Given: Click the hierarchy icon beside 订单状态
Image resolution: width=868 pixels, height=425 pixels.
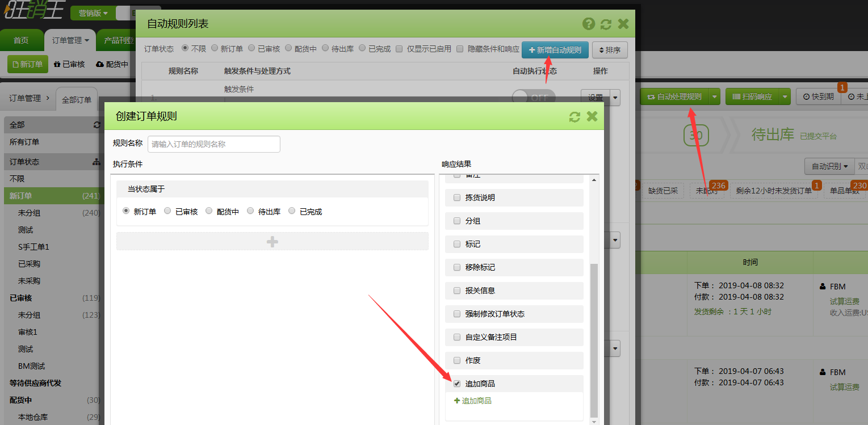Looking at the screenshot, I should [x=97, y=162].
